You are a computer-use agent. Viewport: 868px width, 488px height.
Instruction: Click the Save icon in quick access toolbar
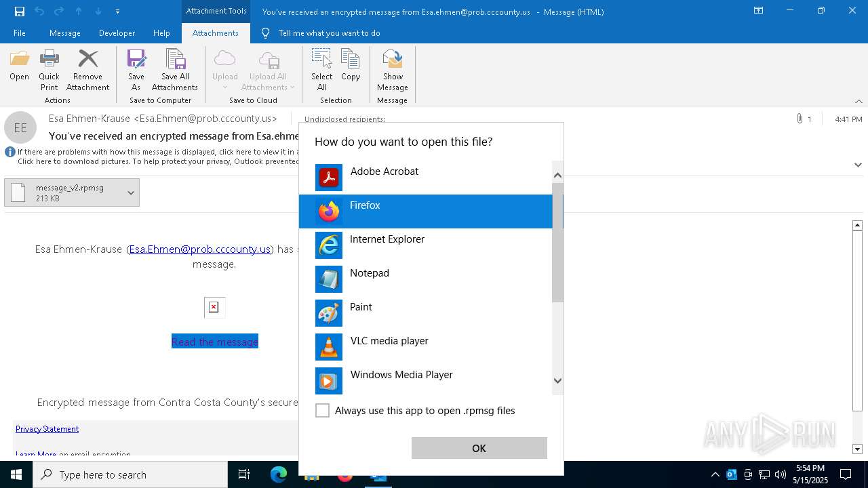(20, 12)
